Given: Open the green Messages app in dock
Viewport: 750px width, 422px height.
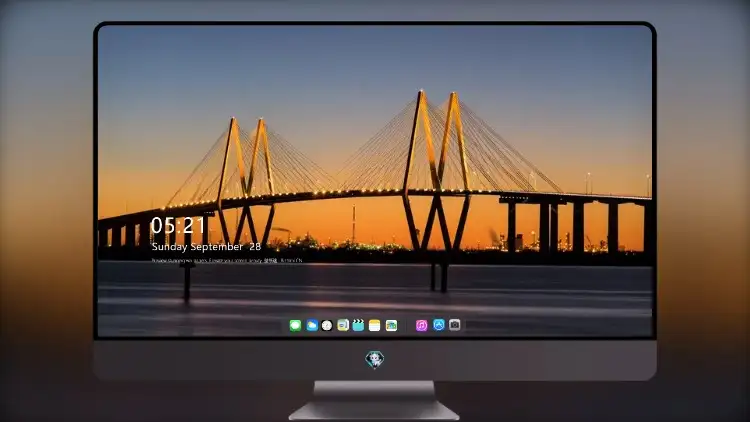Looking at the screenshot, I should (x=295, y=325).
